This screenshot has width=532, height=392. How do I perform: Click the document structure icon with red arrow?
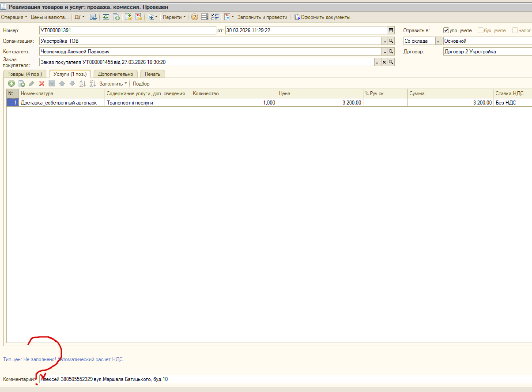pos(138,17)
